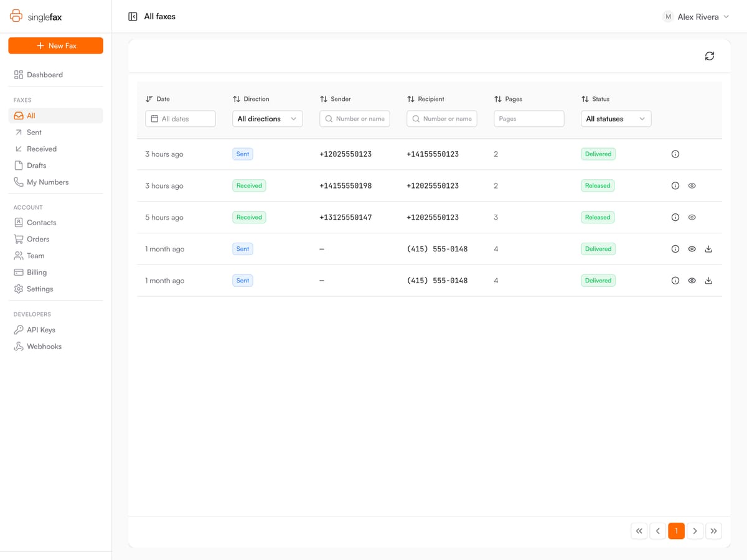Go to the last page of results
Screen dimensions: 747x560
pos(713,531)
